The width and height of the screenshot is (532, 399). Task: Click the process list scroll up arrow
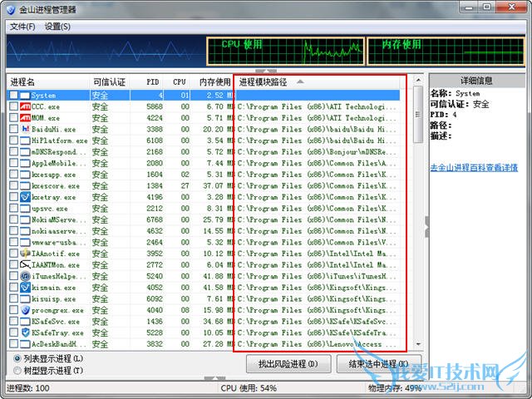pos(418,80)
